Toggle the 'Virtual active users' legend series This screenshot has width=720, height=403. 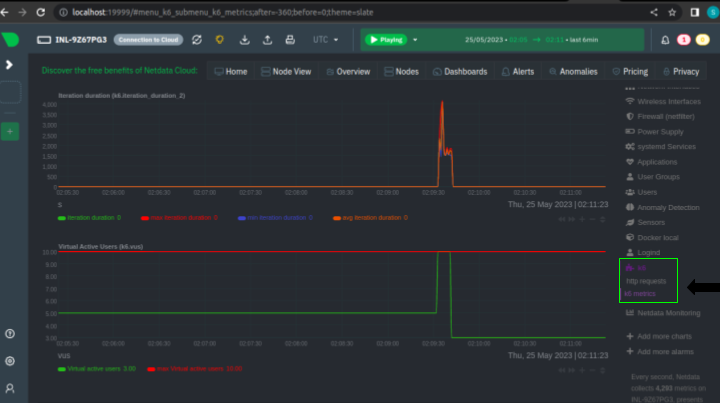coord(95,369)
